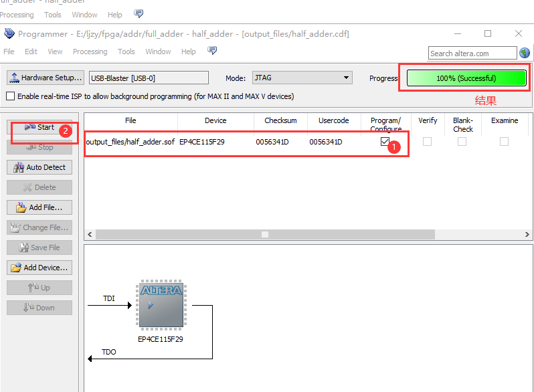The height and width of the screenshot is (392, 534).
Task: Click the Delete button
Action: point(39,187)
